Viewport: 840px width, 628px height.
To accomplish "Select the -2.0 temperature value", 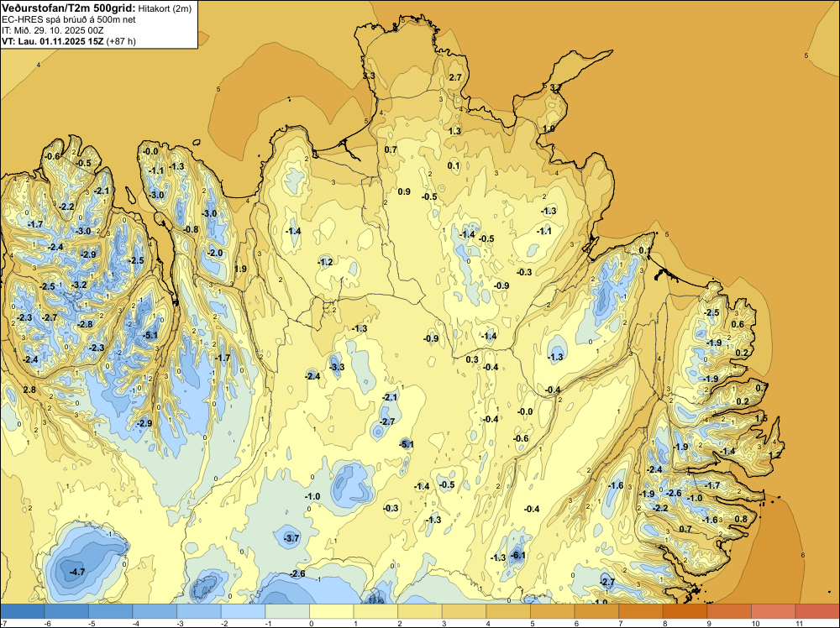I will tap(215, 253).
